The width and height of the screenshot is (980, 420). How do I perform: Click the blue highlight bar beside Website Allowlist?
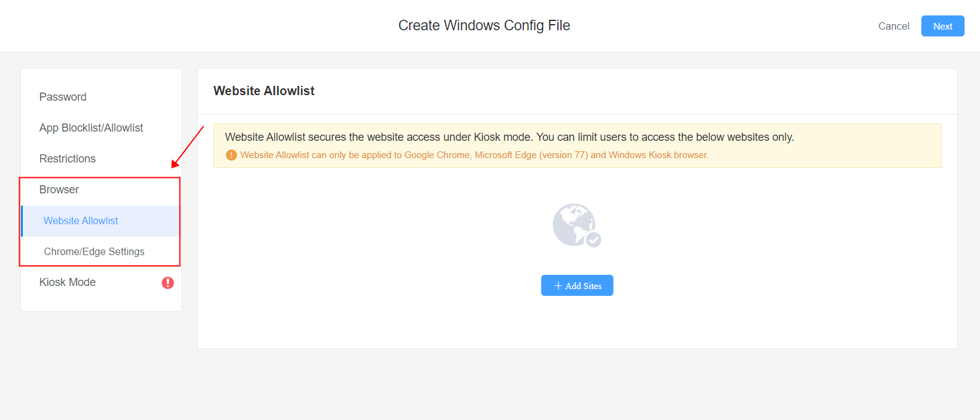(x=22, y=220)
